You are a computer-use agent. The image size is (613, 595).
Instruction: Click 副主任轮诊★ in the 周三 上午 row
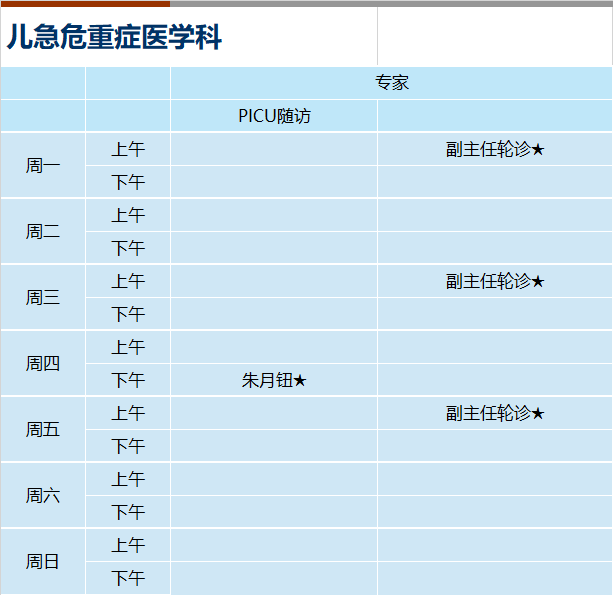pyautogui.click(x=495, y=281)
